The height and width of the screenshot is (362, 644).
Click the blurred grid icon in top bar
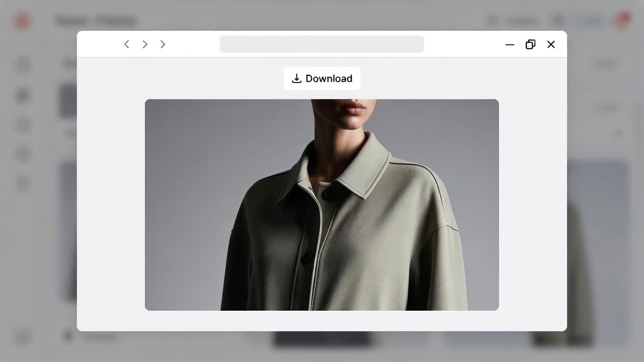tap(558, 21)
